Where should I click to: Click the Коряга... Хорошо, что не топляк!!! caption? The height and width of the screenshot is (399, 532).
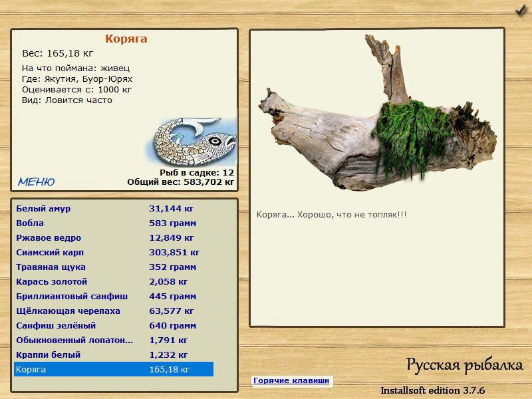331,214
